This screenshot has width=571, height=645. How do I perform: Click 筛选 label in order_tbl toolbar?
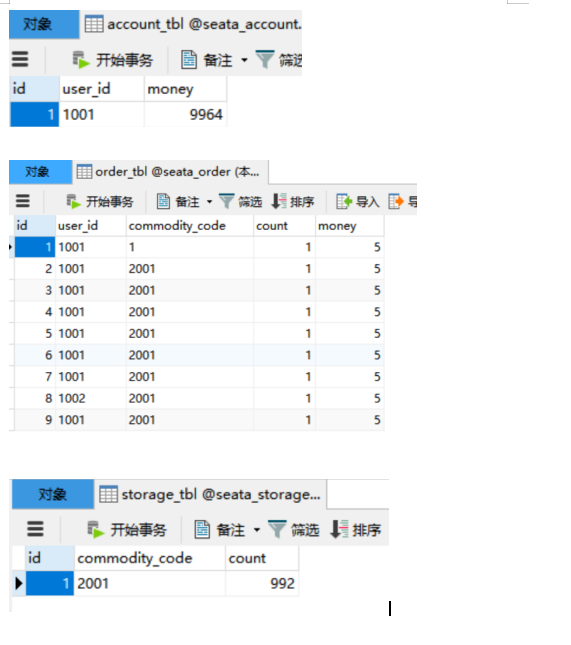coord(250,202)
